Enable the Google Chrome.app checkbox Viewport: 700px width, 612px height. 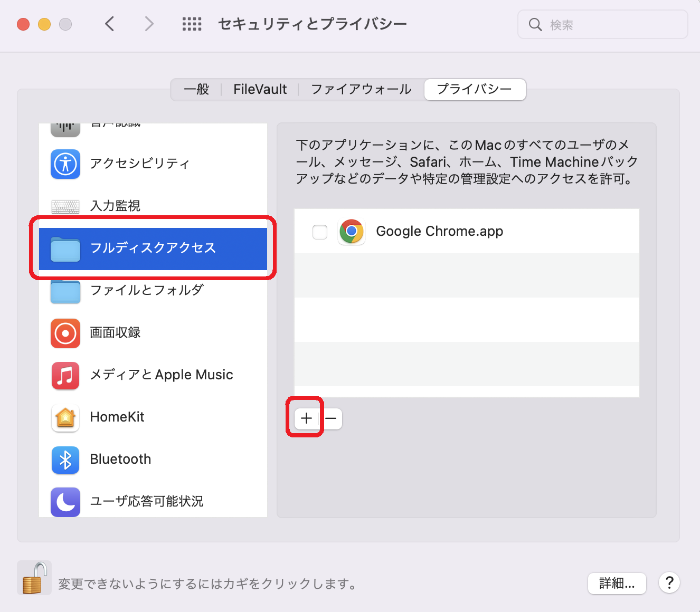320,232
